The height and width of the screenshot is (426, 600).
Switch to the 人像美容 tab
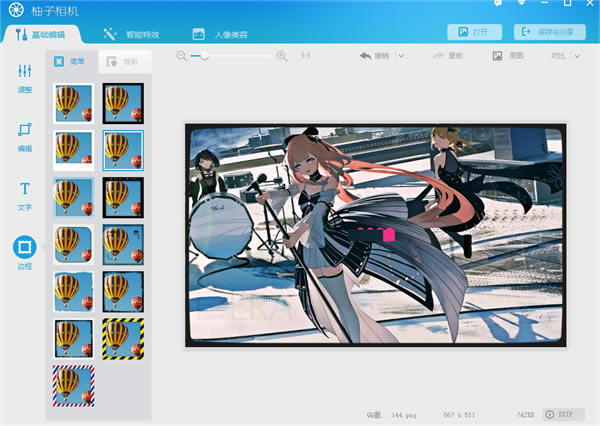point(220,34)
